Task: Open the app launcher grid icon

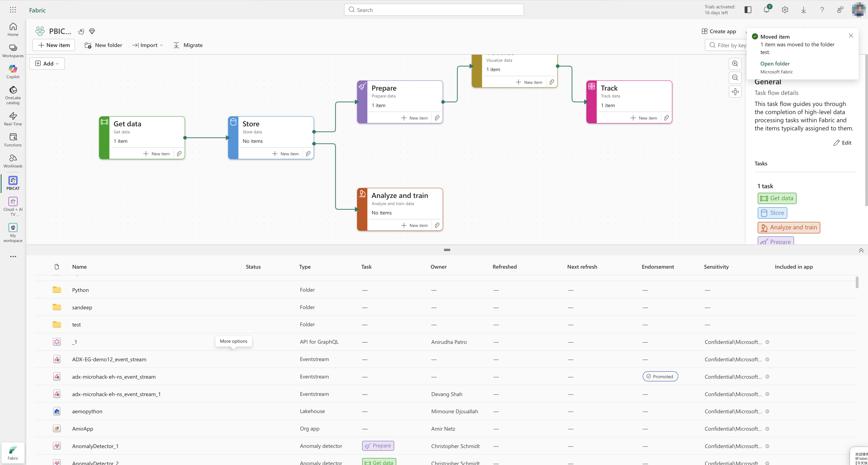Action: [x=13, y=10]
